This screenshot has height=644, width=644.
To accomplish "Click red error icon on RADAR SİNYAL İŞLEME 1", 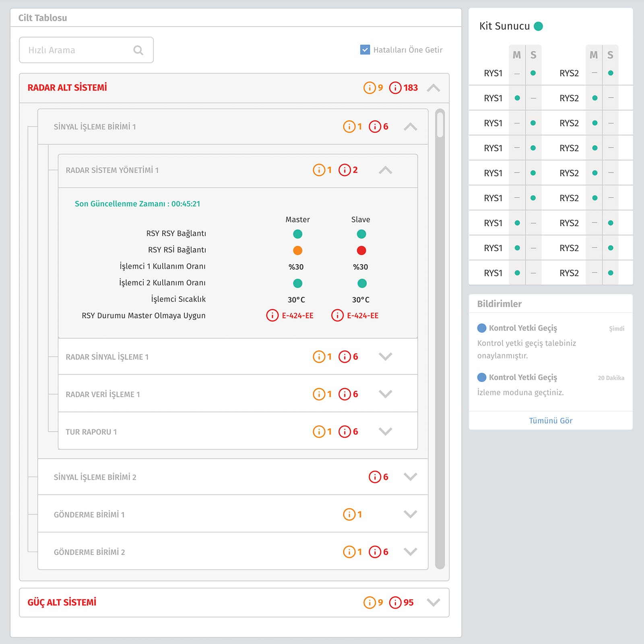I will [x=345, y=357].
